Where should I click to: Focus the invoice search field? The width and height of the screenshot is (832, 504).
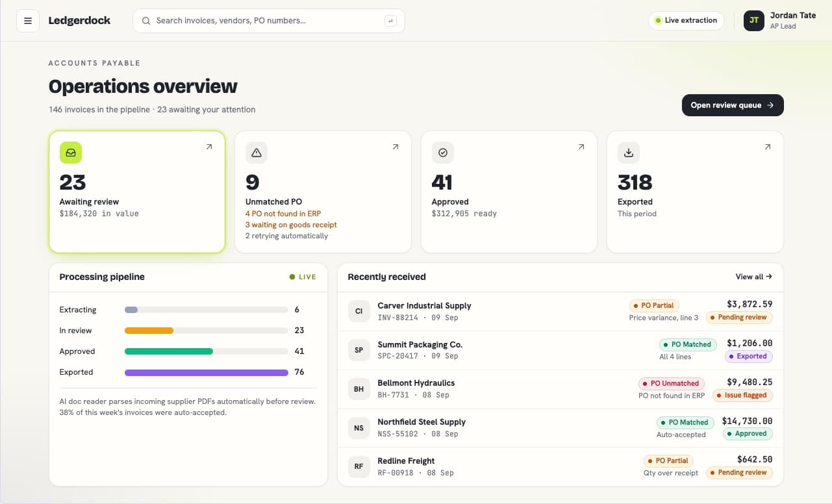click(269, 21)
